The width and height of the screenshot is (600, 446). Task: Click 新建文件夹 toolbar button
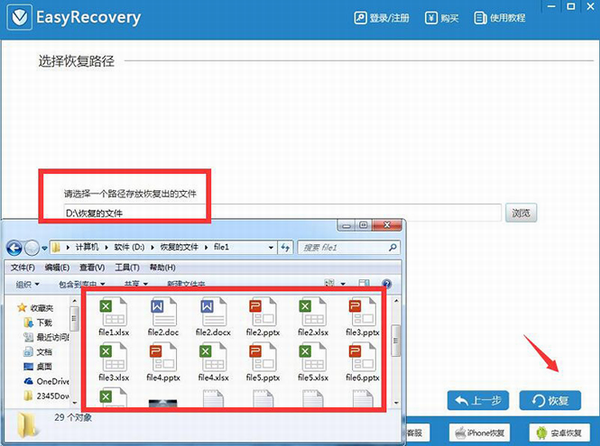186,284
